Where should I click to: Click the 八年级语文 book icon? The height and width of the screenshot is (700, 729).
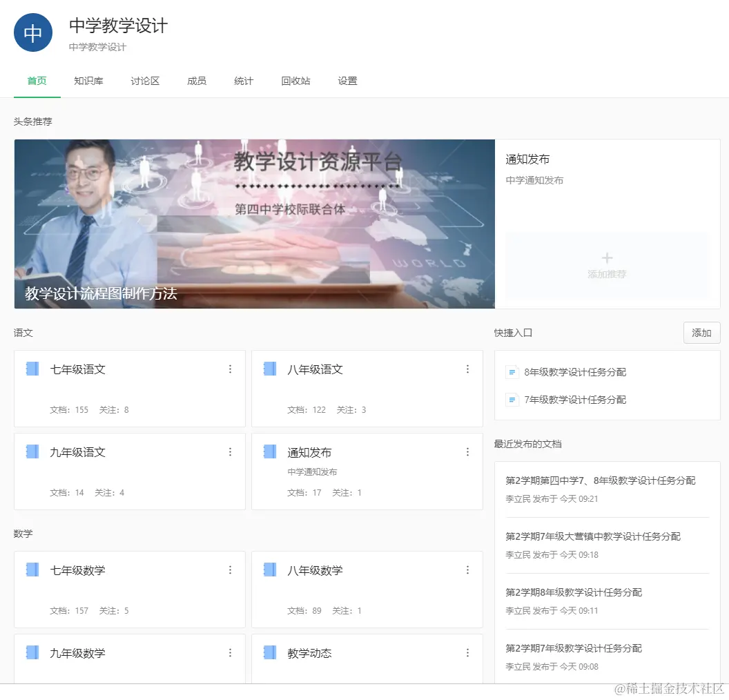click(x=269, y=369)
